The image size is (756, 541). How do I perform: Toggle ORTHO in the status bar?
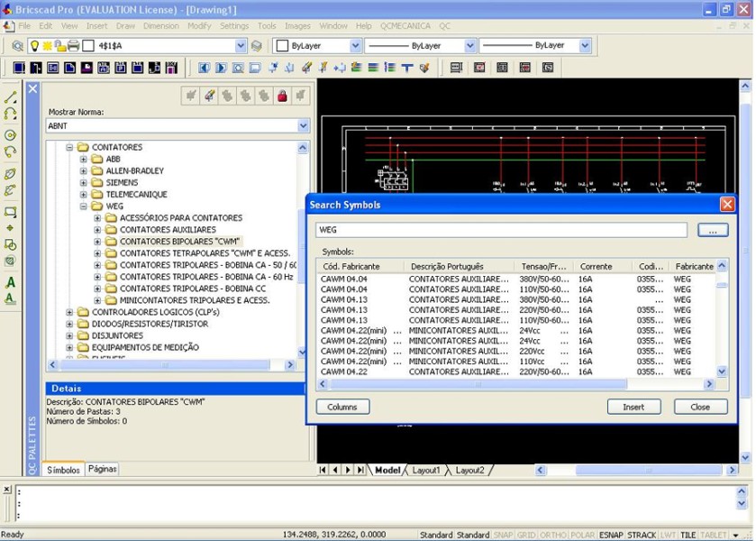(553, 535)
